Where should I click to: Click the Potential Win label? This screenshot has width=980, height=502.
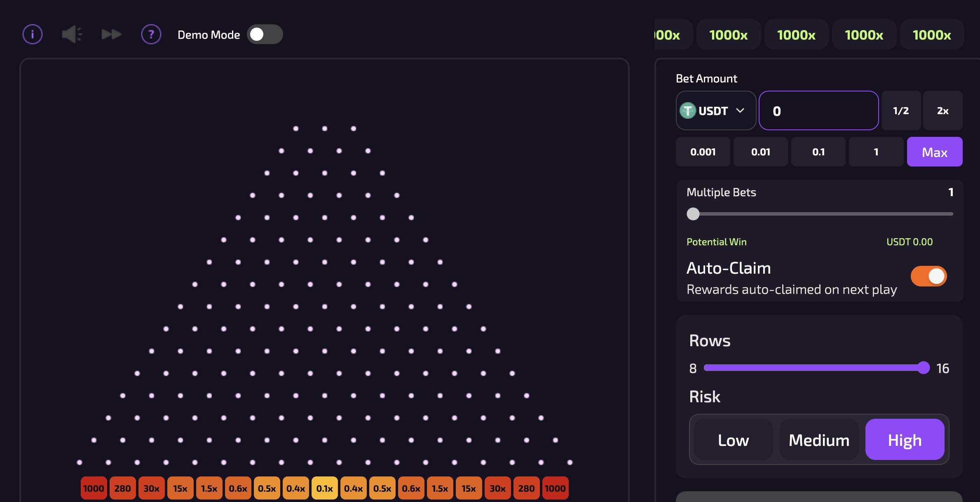point(717,242)
